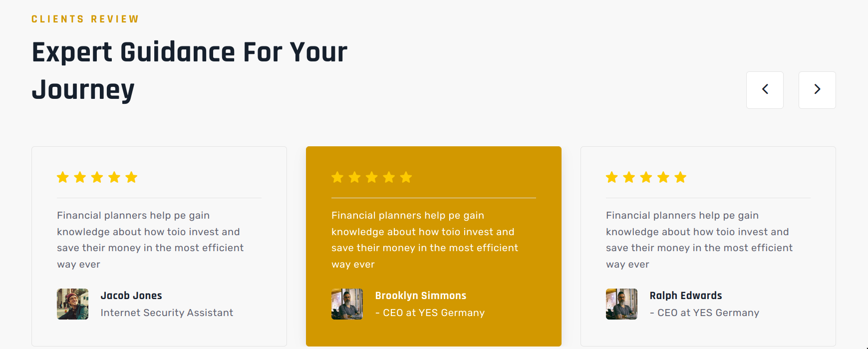
Task: Click the Expert Guidance For Your Journey heading
Action: (190, 71)
